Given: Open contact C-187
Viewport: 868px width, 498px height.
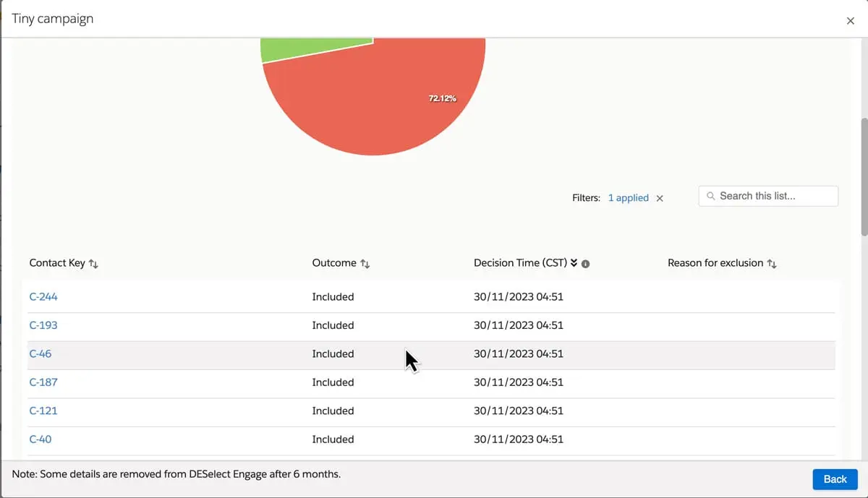Looking at the screenshot, I should tap(43, 382).
